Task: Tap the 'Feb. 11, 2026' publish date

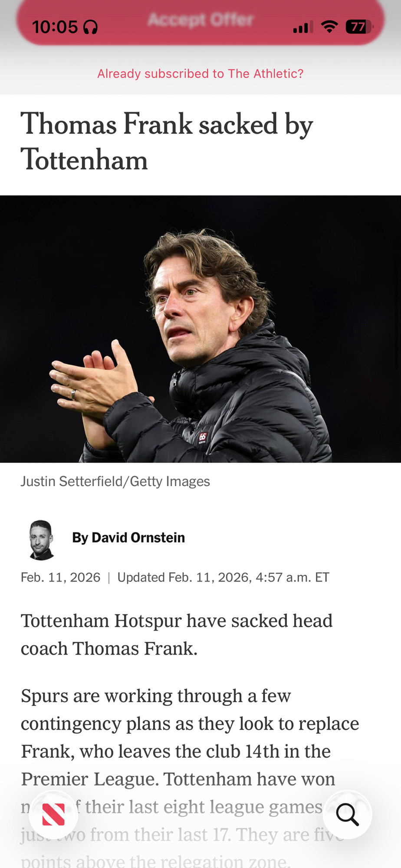Action: tap(60, 578)
